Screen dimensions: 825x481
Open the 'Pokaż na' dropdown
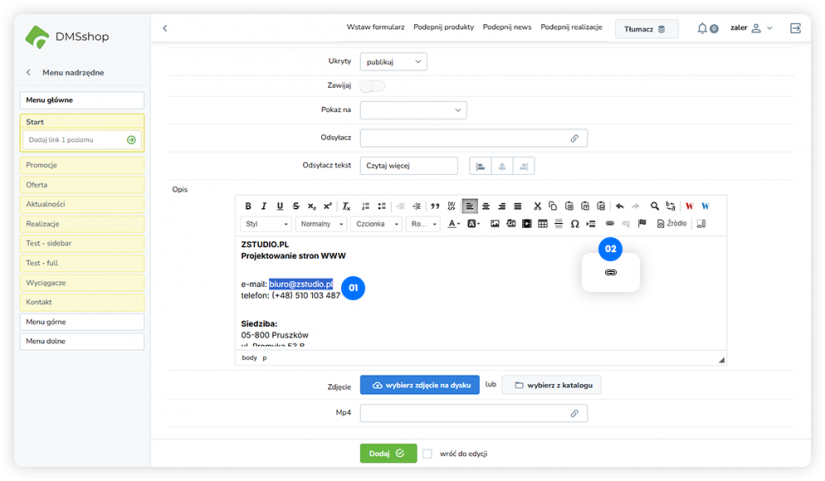click(x=413, y=110)
